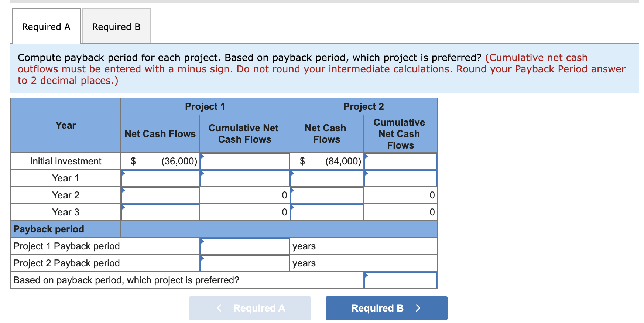Select Project 2 Net Cash Flows Year 1 cell

point(327,178)
